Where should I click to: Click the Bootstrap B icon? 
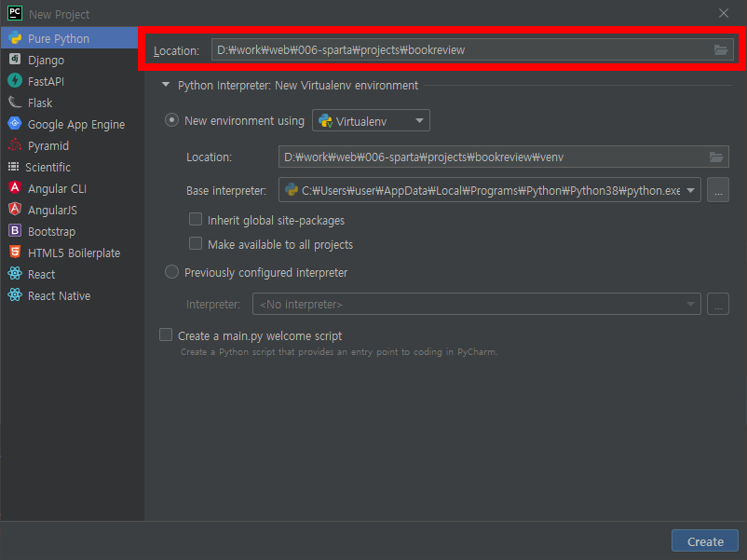[15, 231]
